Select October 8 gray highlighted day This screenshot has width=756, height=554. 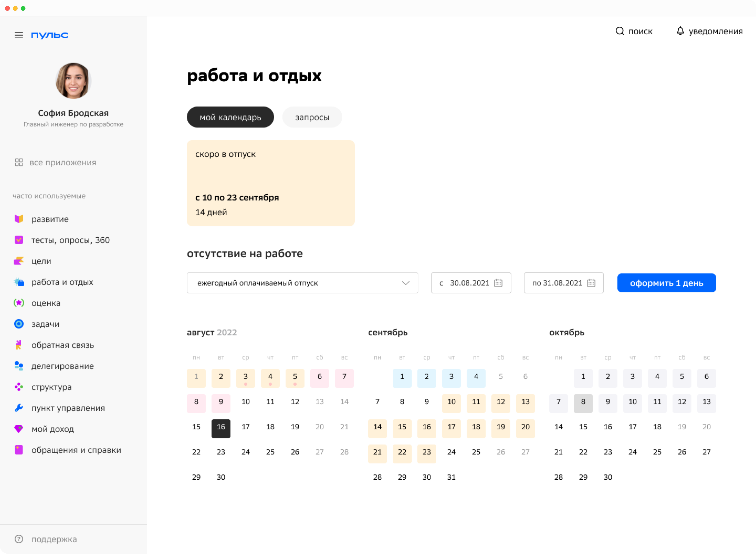coord(583,403)
